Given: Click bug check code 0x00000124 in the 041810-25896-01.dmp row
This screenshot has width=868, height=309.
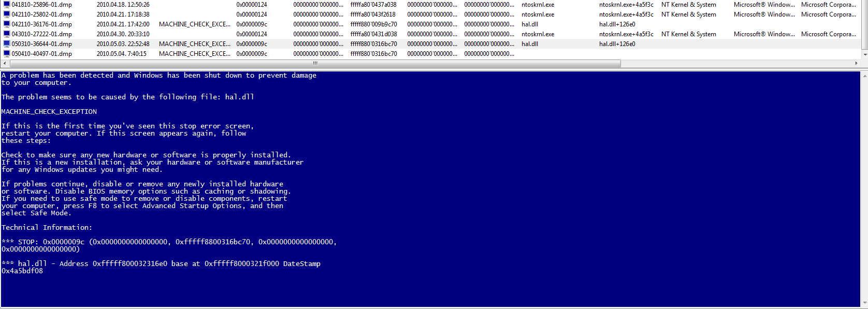Looking at the screenshot, I should (252, 5).
